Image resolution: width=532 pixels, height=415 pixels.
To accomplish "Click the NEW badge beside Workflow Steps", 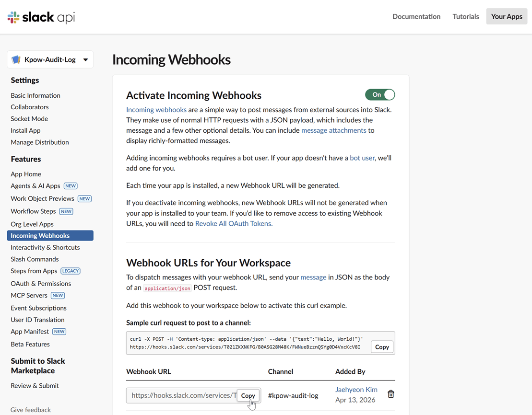I will 66,211.
